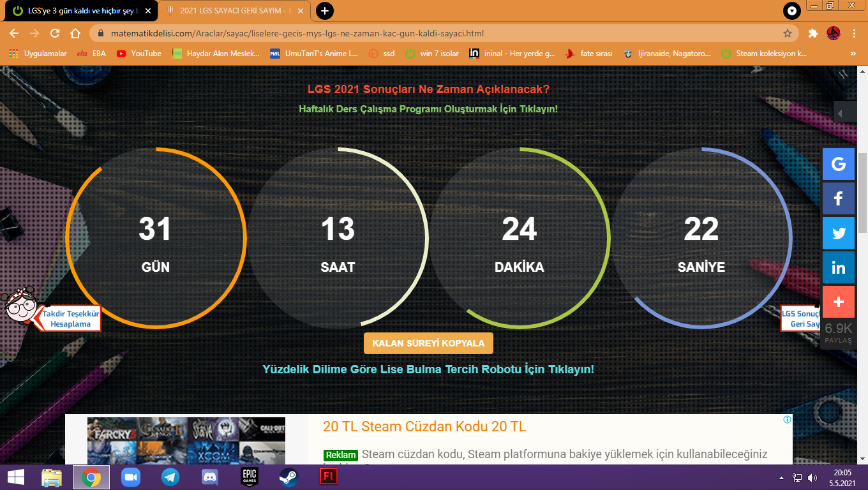Screen dimensions: 868x490
Task: Click KALAN SÜREYİ KOPYALA button
Action: point(428,343)
